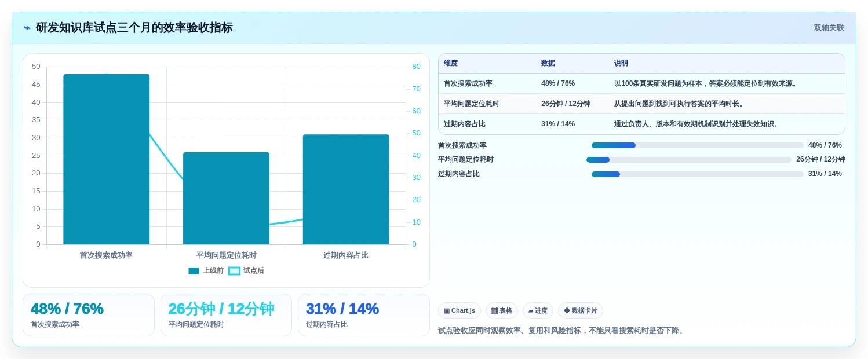The image size is (868, 359).
Task: Click the Chart.js tag chip
Action: point(459,311)
